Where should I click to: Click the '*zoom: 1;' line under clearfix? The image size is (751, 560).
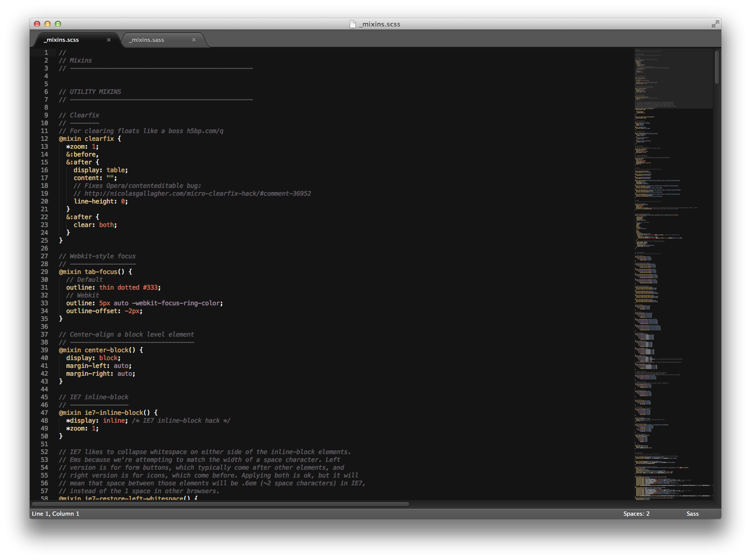coord(82,147)
